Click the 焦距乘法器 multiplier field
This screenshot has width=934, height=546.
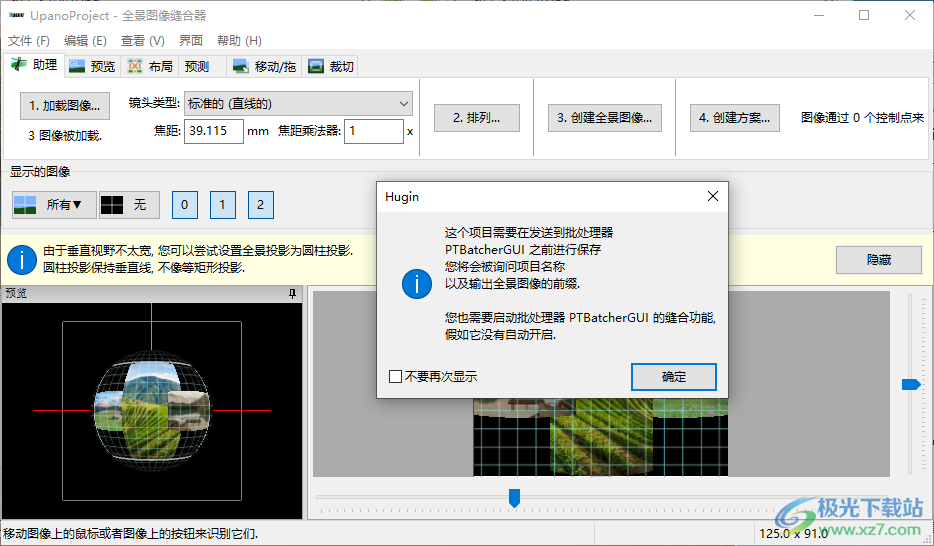pyautogui.click(x=374, y=131)
